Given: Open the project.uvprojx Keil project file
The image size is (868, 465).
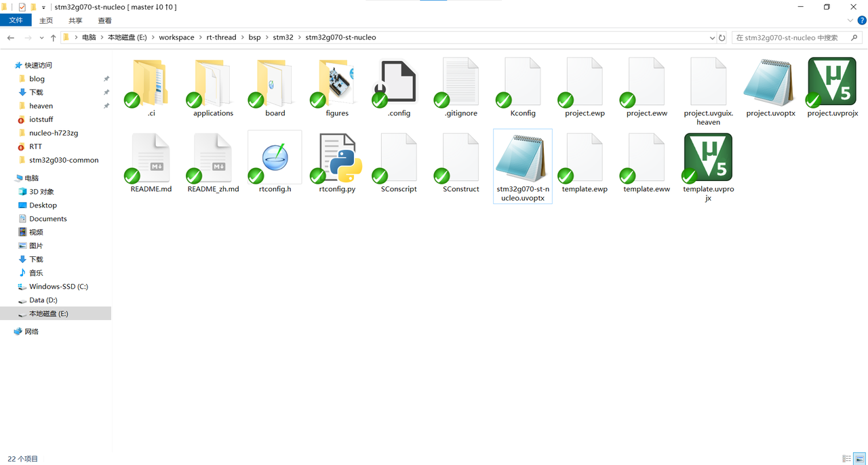Looking at the screenshot, I should tap(832, 83).
